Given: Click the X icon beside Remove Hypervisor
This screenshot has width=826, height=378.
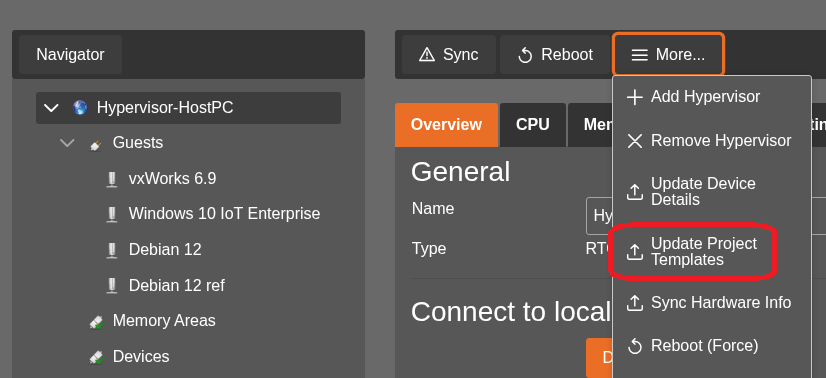Looking at the screenshot, I should pyautogui.click(x=635, y=141).
